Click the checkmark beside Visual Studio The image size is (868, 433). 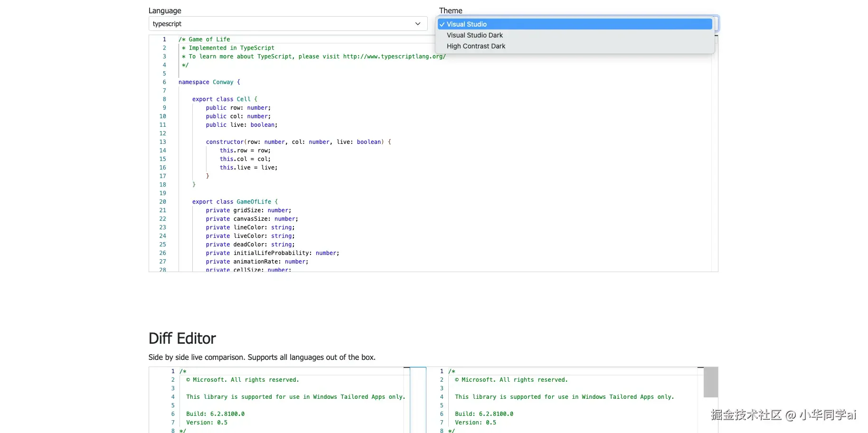(442, 24)
